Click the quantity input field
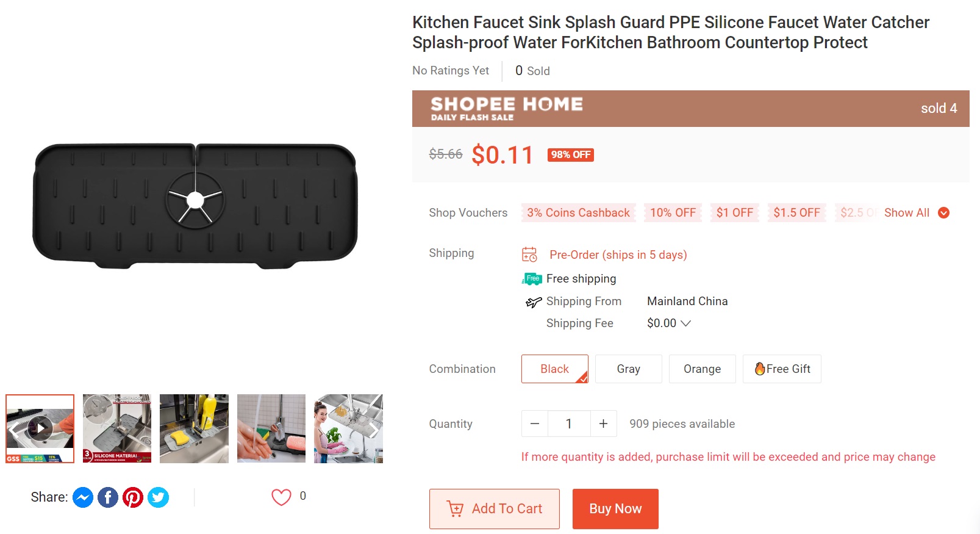980x534 pixels. (x=569, y=424)
